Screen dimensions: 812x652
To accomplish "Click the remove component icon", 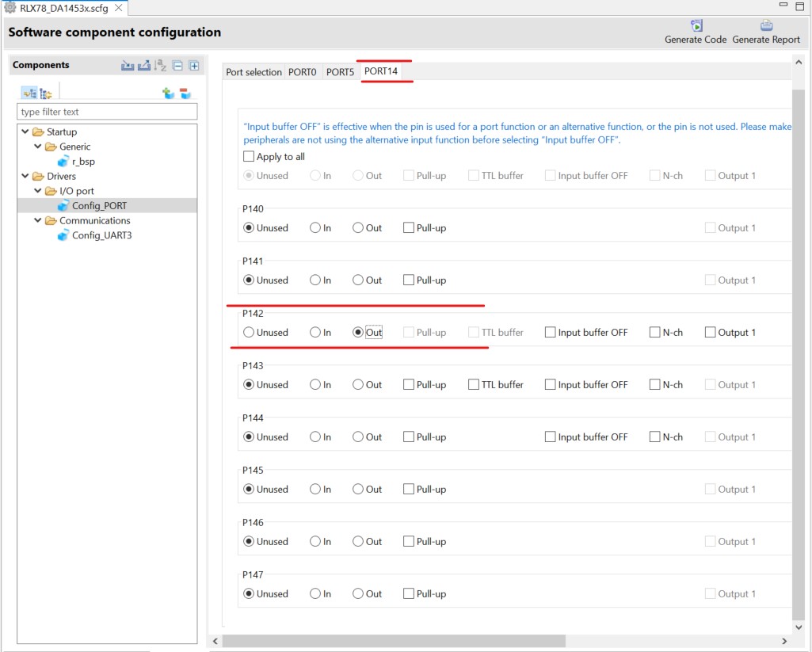I will [185, 93].
